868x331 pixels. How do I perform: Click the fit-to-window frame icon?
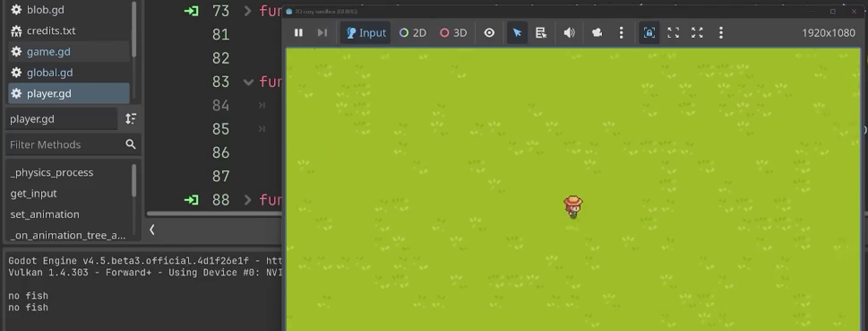673,32
